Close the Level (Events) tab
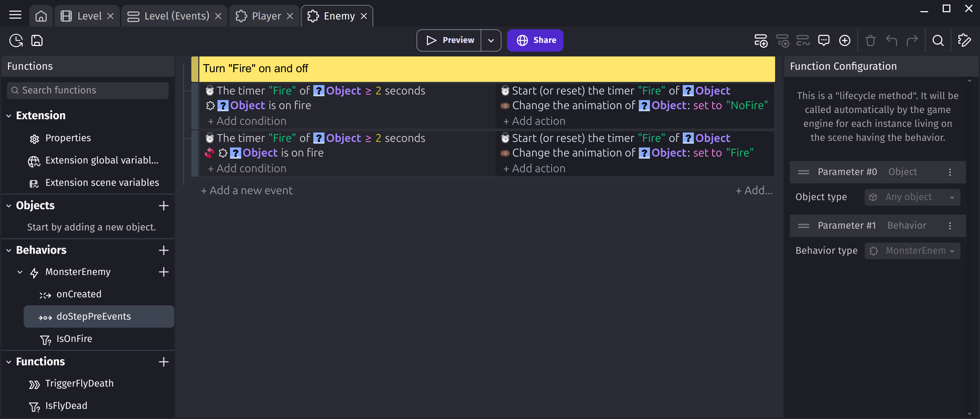 coord(218,16)
